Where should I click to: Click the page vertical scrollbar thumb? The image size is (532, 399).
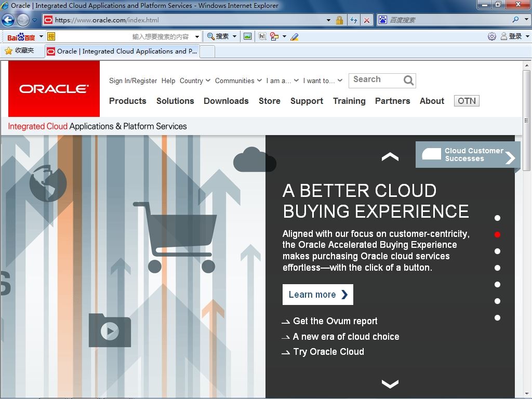click(x=526, y=121)
